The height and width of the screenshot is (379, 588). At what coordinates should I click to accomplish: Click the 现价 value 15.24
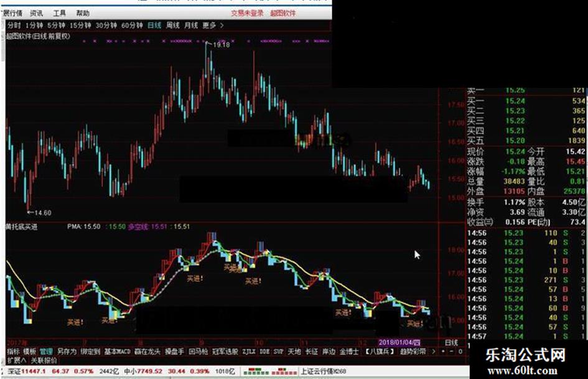coord(515,152)
